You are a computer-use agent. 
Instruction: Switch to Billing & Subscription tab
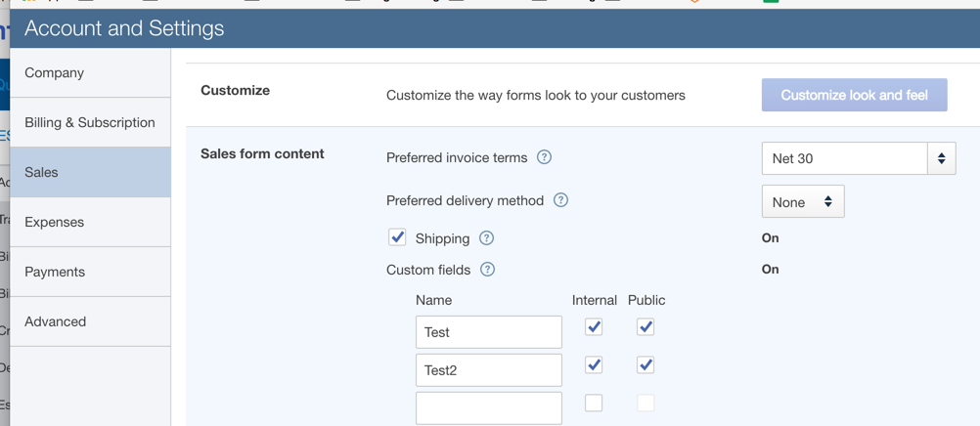point(90,123)
